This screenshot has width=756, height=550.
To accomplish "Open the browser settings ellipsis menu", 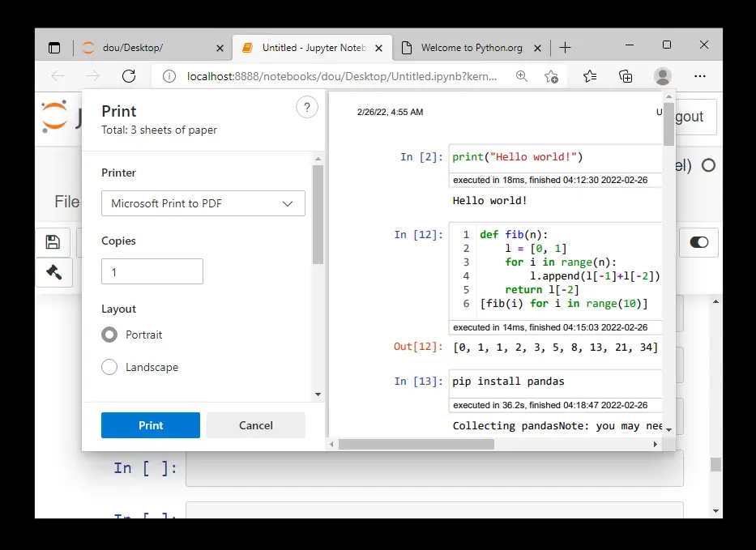I will 700,76.
